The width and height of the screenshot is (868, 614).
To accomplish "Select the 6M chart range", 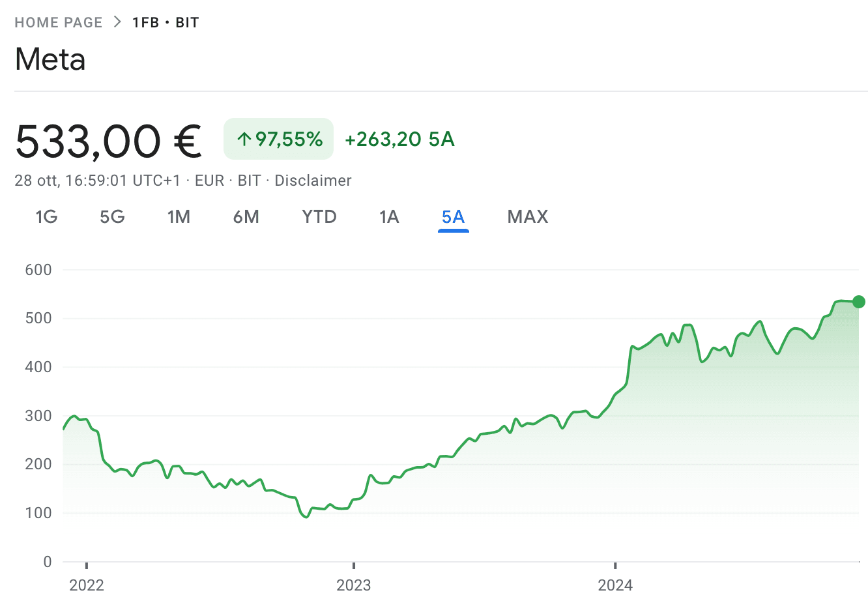I will (x=246, y=216).
